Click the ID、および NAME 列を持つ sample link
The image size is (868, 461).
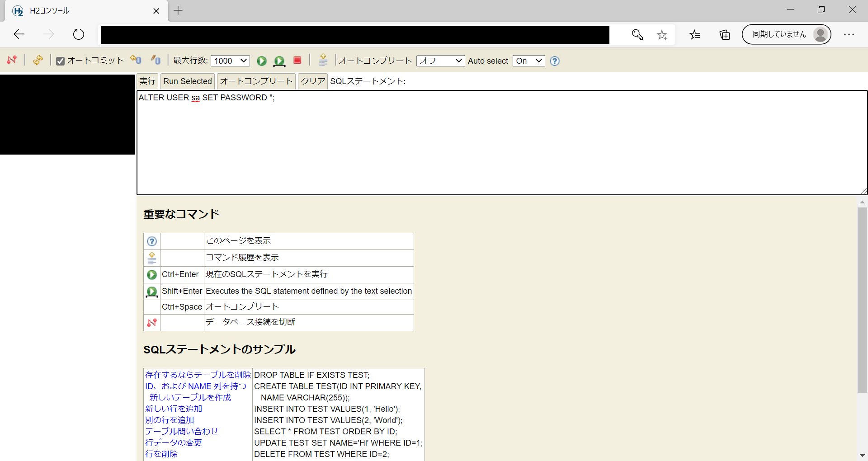(x=196, y=386)
